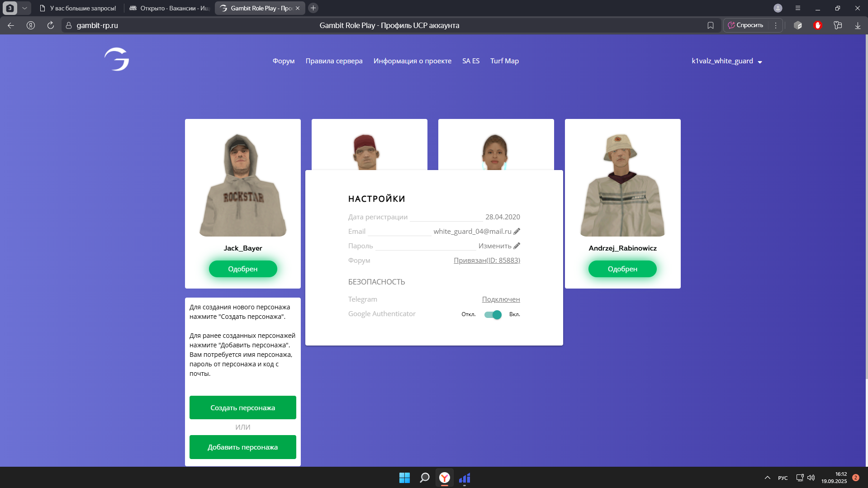Click registration date 28.04.2020
Image resolution: width=868 pixels, height=488 pixels.
click(503, 217)
